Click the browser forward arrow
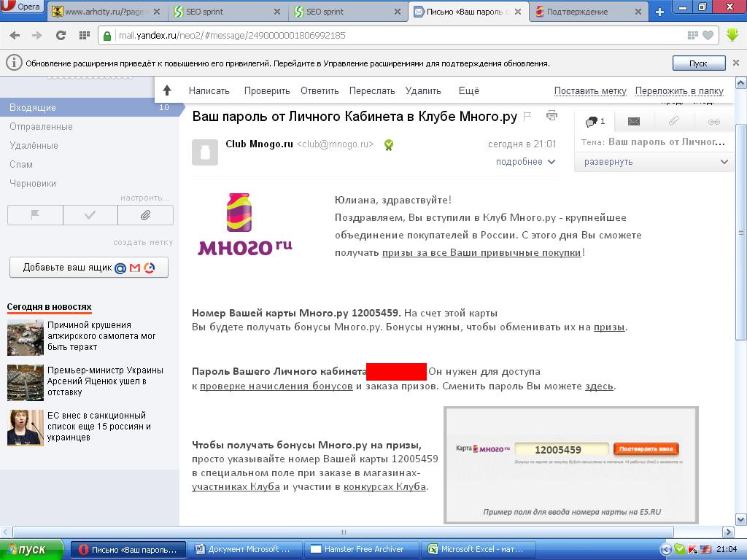Image resolution: width=747 pixels, height=560 pixels. [x=36, y=35]
